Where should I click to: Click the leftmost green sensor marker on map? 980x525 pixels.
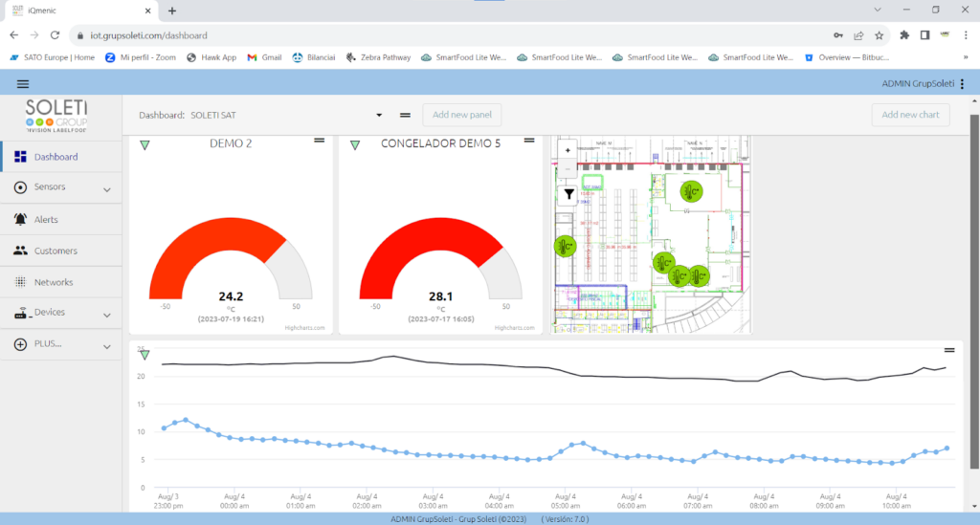tap(565, 246)
